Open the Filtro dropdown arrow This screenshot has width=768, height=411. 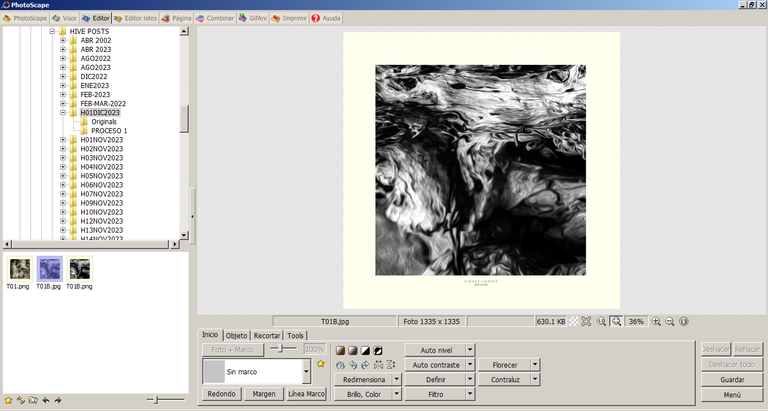click(x=470, y=394)
